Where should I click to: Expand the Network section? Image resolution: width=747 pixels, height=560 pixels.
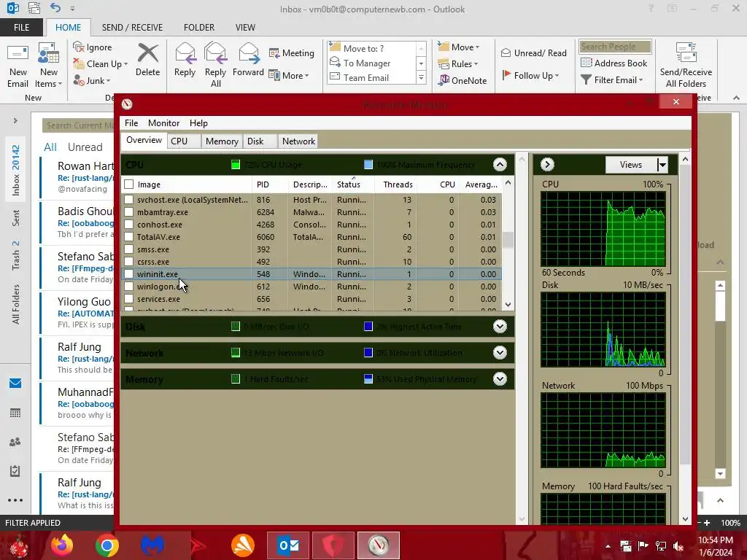(500, 353)
